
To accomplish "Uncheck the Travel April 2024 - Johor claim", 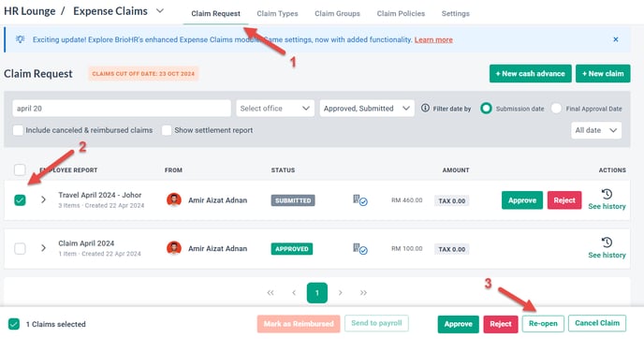I will pyautogui.click(x=20, y=200).
